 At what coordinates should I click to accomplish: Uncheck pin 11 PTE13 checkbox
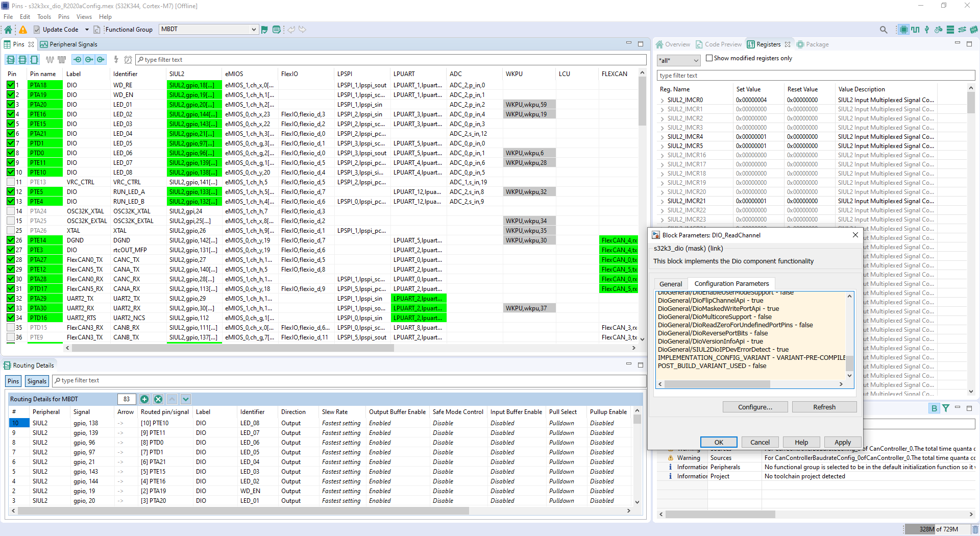[12, 182]
